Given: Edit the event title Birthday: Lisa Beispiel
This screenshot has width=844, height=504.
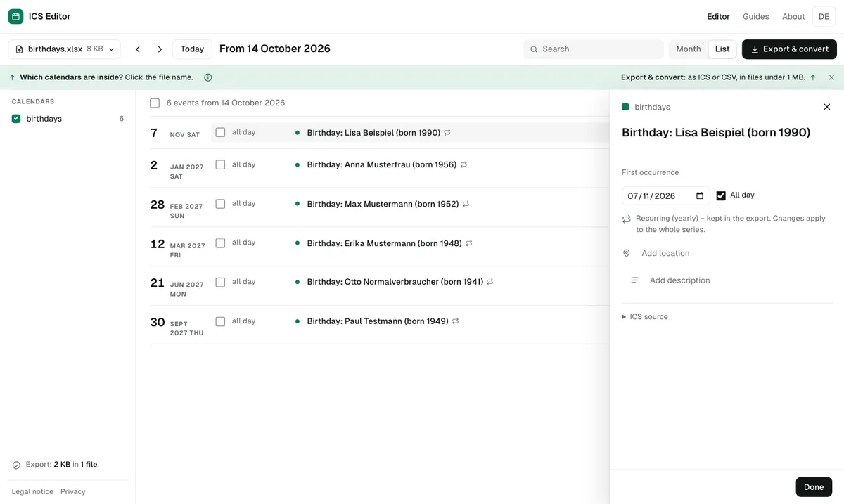Looking at the screenshot, I should tap(716, 132).
